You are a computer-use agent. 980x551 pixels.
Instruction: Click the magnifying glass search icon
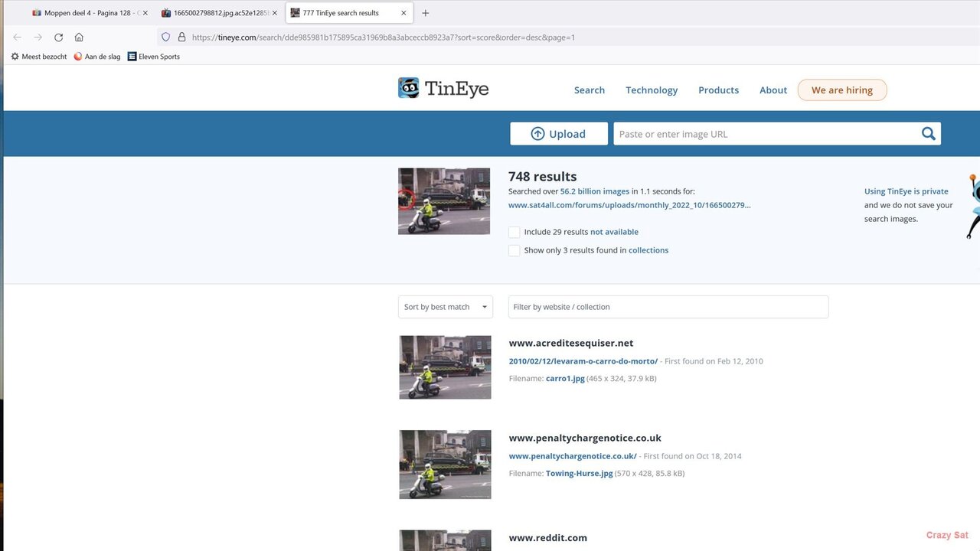click(x=928, y=133)
